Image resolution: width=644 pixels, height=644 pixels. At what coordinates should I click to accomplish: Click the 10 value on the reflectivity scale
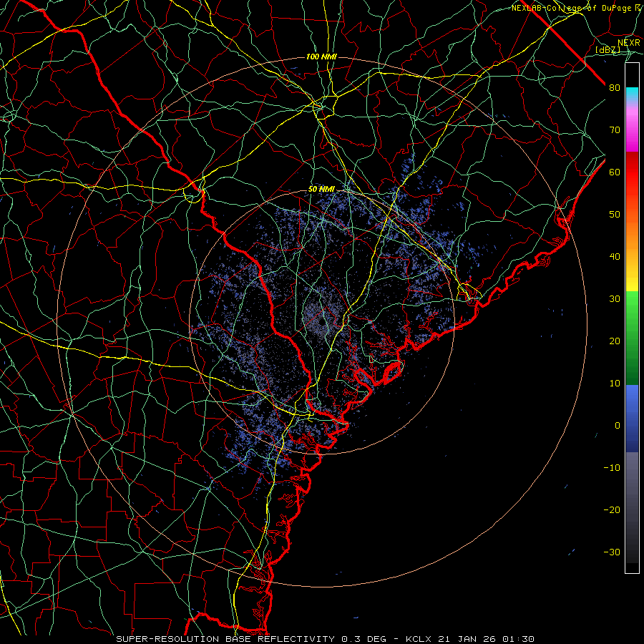(x=615, y=384)
